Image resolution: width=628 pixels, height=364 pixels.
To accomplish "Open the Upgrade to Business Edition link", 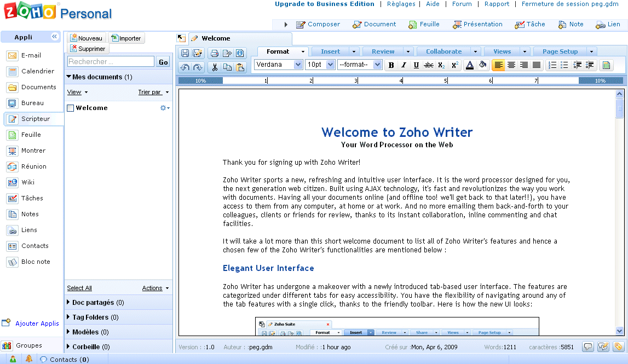I will click(x=325, y=4).
